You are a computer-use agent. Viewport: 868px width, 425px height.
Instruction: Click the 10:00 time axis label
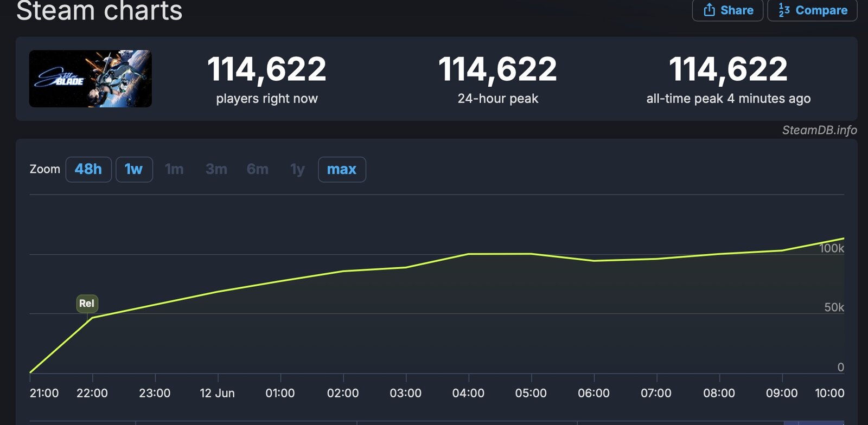[x=830, y=393]
